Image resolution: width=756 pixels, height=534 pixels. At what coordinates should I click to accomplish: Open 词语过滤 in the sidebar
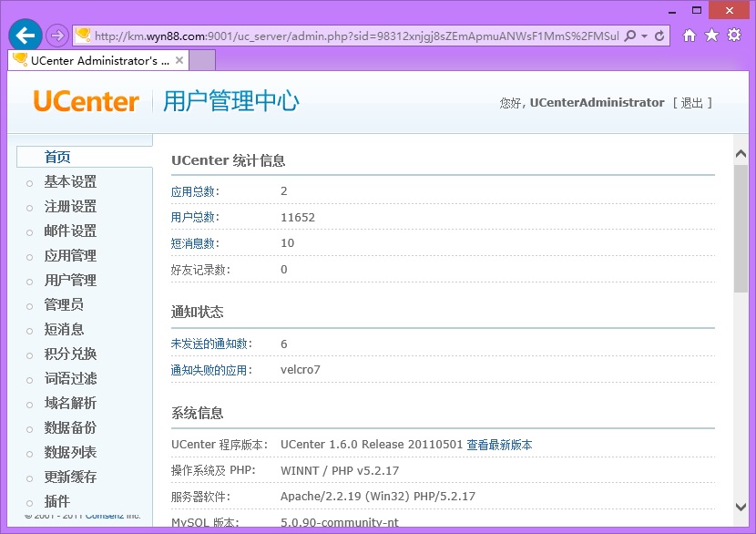pos(70,379)
